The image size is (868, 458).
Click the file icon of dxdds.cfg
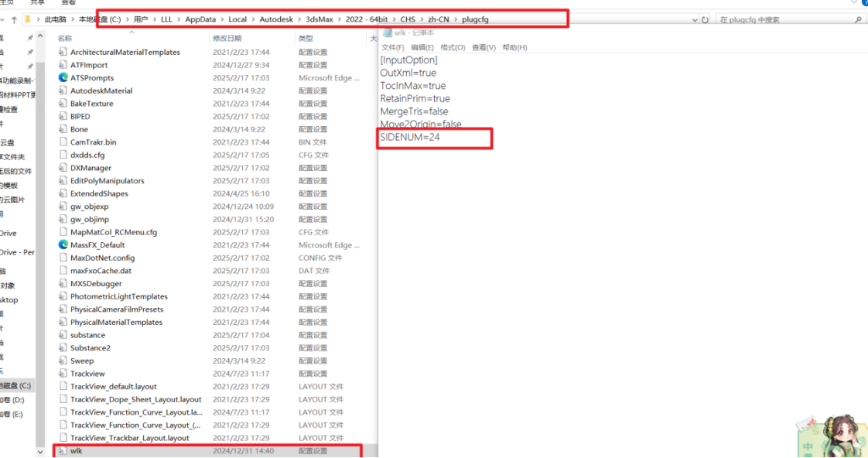[63, 155]
